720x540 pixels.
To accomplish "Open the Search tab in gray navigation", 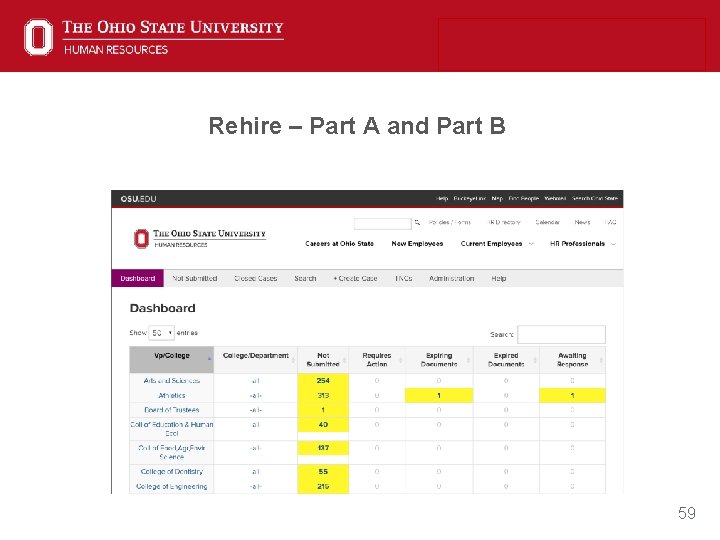I will click(x=305, y=278).
